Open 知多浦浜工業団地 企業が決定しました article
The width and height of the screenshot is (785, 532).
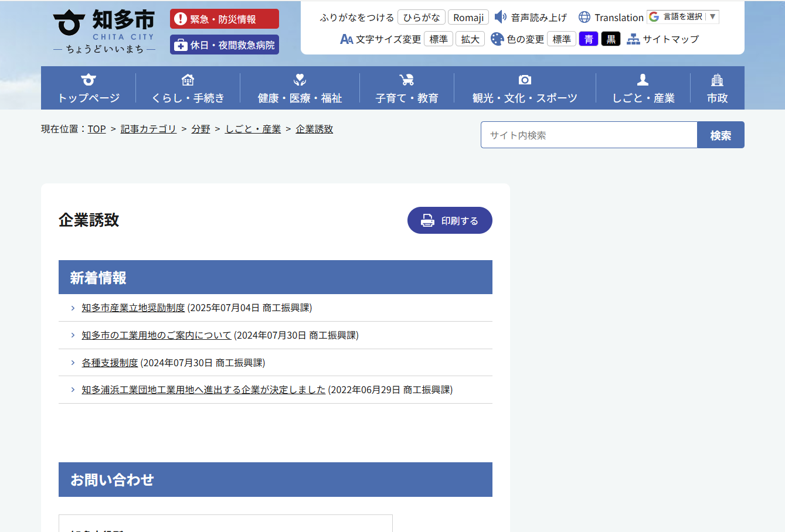203,390
